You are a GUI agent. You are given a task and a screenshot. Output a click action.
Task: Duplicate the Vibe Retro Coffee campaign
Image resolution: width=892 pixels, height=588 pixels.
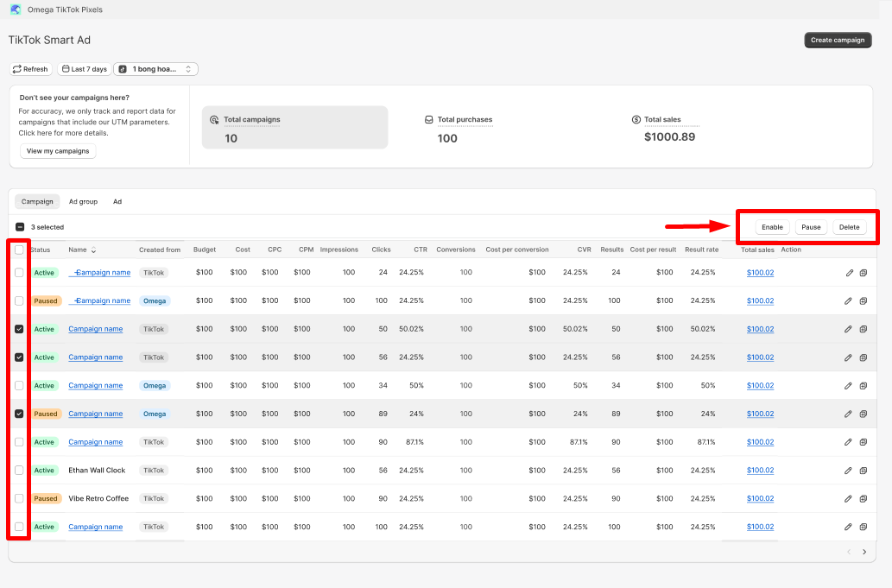863,499
